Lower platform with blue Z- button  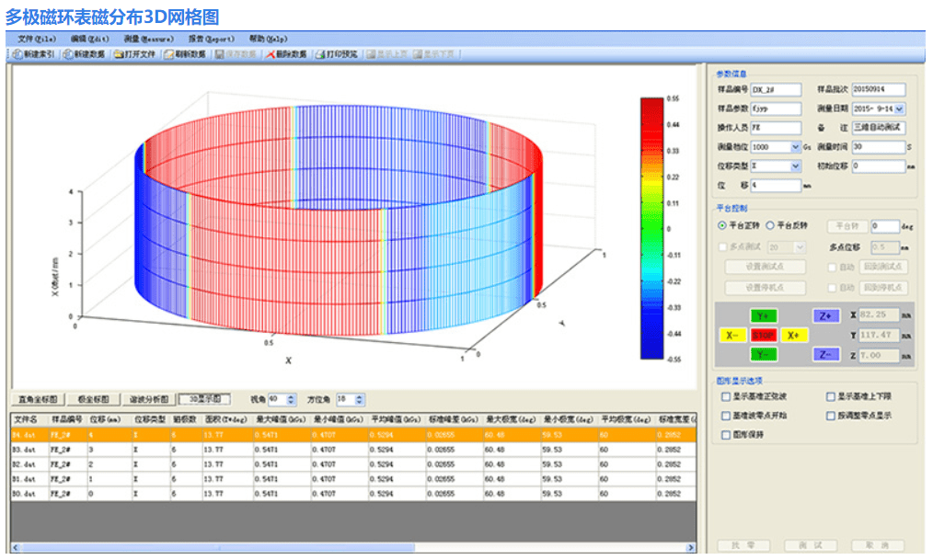pyautogui.click(x=826, y=354)
